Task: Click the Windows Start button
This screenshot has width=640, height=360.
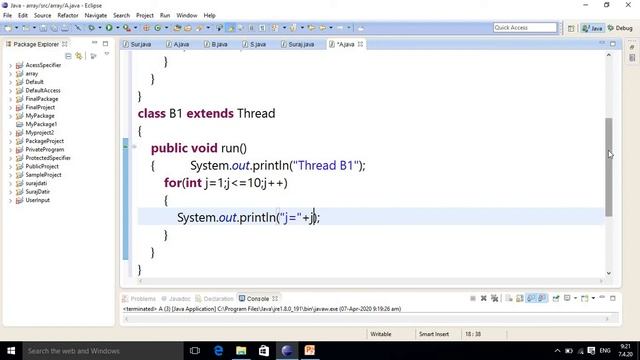Action: coord(11,351)
